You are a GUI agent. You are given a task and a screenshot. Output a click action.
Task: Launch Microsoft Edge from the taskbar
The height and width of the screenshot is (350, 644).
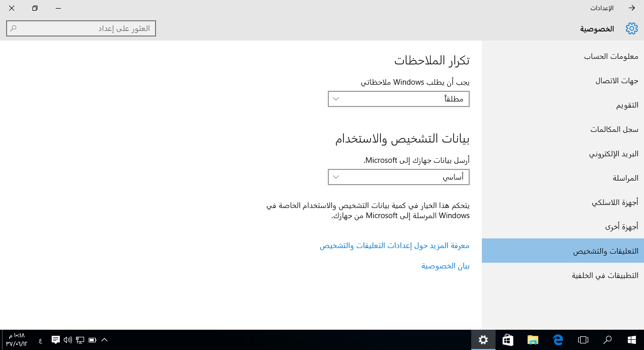(558, 340)
